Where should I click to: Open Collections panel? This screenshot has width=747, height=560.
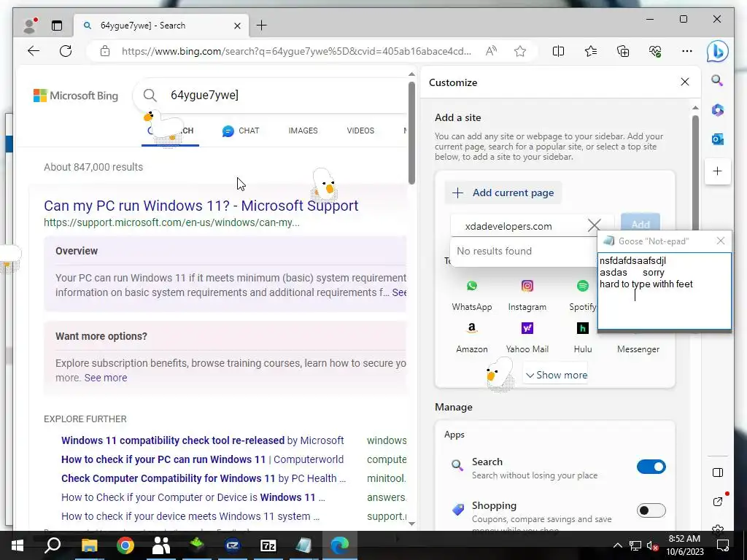(x=623, y=51)
